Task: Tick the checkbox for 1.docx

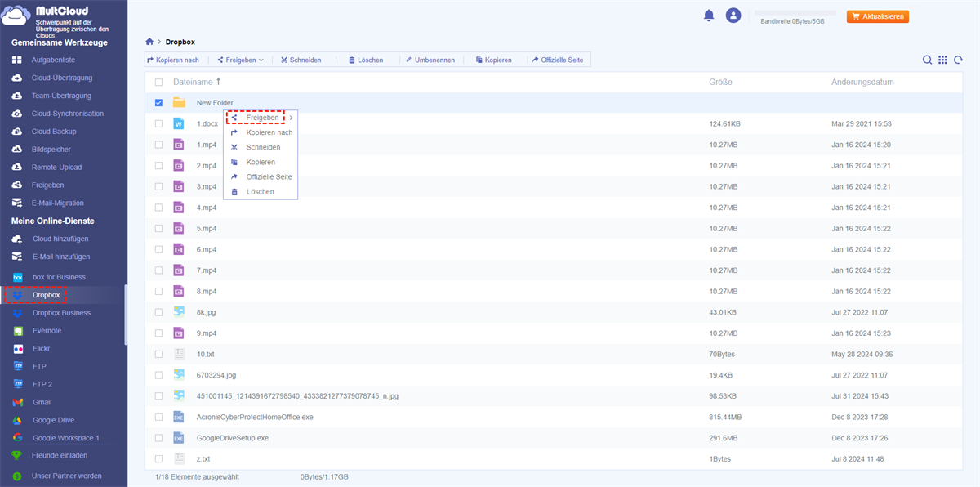Action: 158,123
